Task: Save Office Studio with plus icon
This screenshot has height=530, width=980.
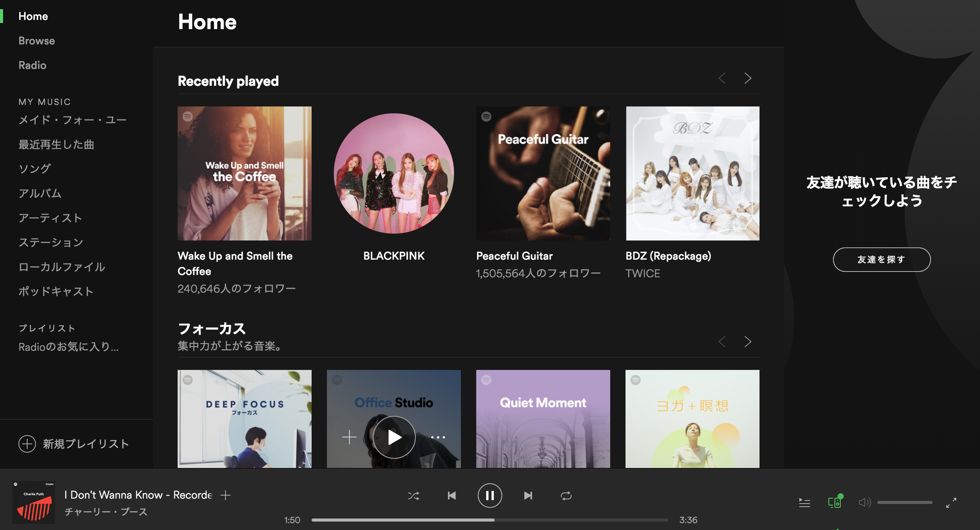Action: [349, 437]
